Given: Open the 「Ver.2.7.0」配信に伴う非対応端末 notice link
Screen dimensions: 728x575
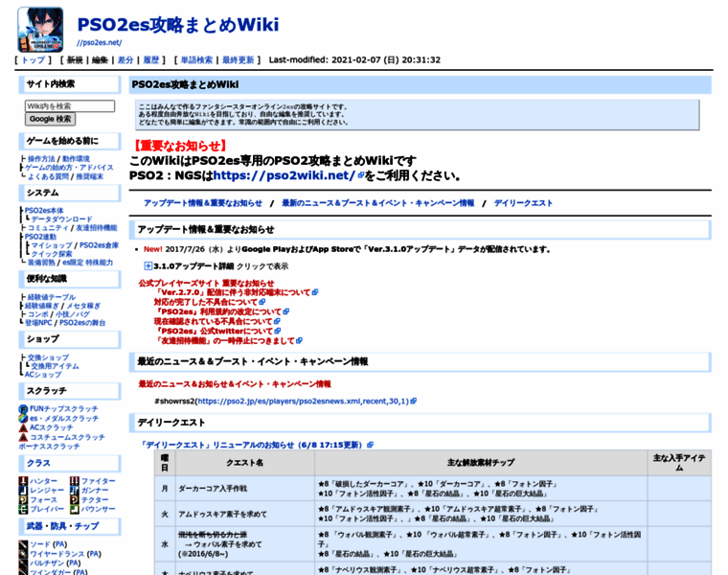Looking at the screenshot, I should click(234, 292).
